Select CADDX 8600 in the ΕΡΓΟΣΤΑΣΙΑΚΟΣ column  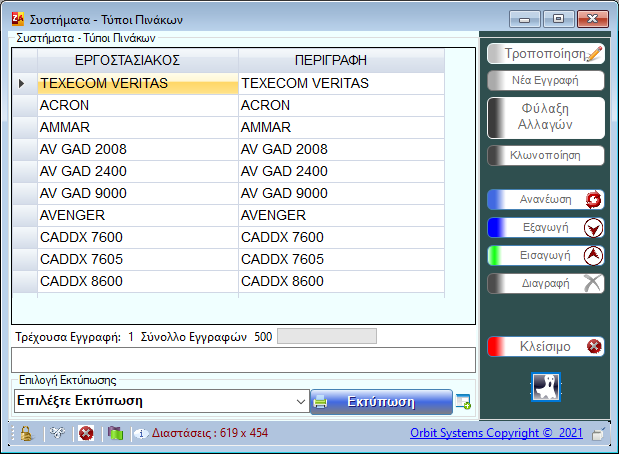tap(138, 281)
